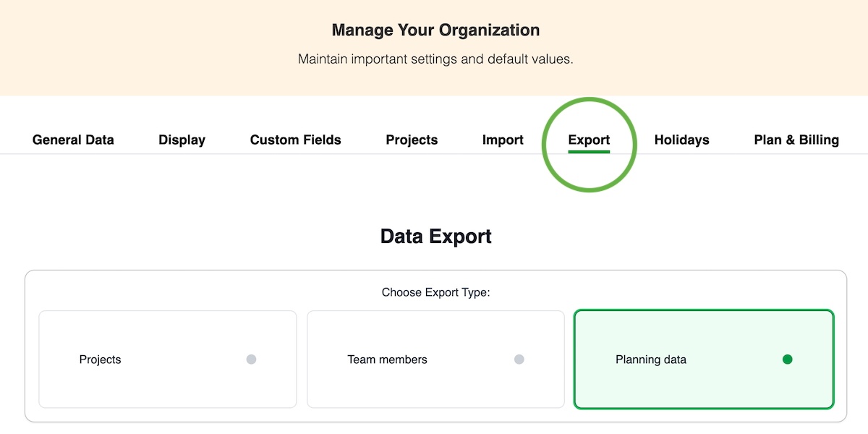Open the Holidays tab

coord(681,140)
